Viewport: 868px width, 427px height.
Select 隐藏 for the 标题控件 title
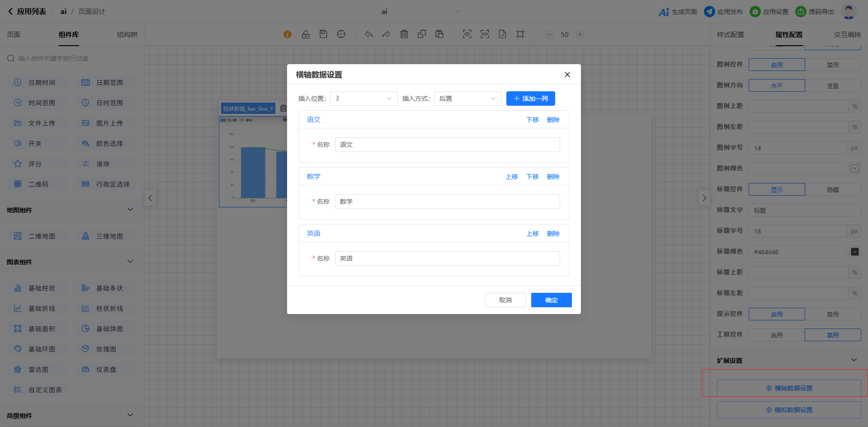(x=832, y=190)
